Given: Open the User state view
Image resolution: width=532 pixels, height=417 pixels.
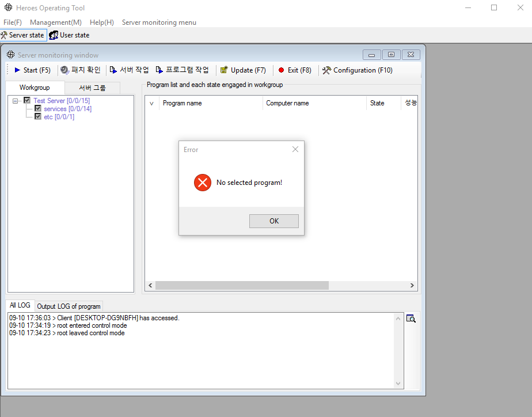Looking at the screenshot, I should pyautogui.click(x=69, y=35).
